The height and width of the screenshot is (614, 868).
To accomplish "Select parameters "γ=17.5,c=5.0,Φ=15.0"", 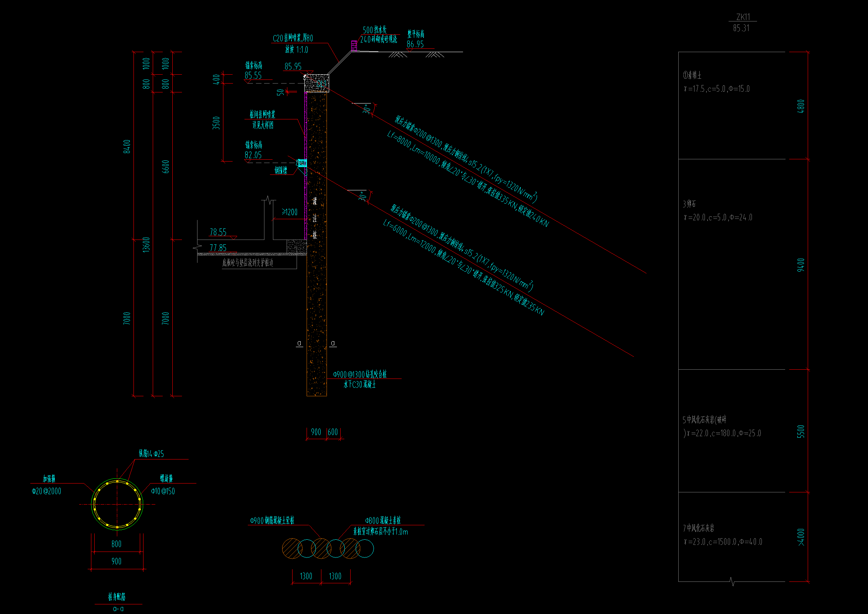I will (717, 89).
